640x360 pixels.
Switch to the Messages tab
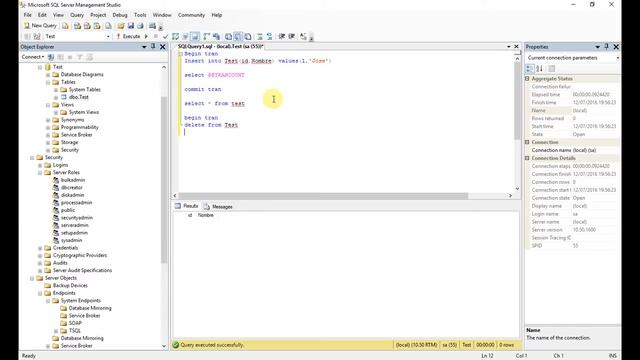(218, 207)
